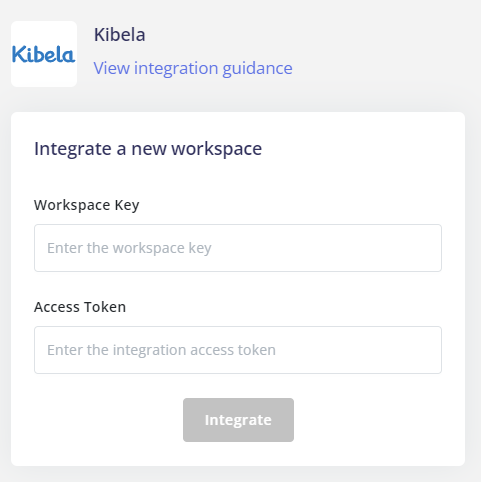
Task: Select the blue Kibela wordmark thumbnail
Action: [44, 54]
